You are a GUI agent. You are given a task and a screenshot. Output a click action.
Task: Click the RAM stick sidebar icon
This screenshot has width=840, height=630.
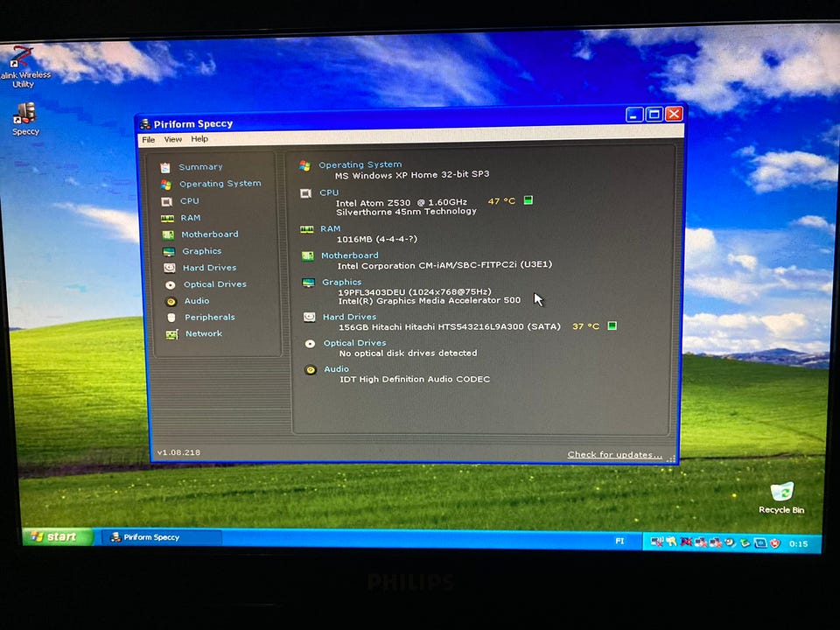pyautogui.click(x=168, y=218)
